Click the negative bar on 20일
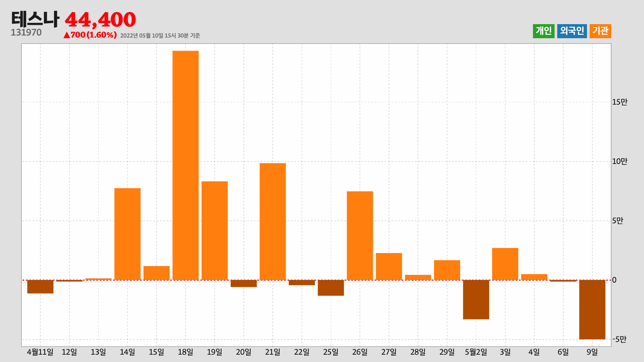 (x=244, y=284)
